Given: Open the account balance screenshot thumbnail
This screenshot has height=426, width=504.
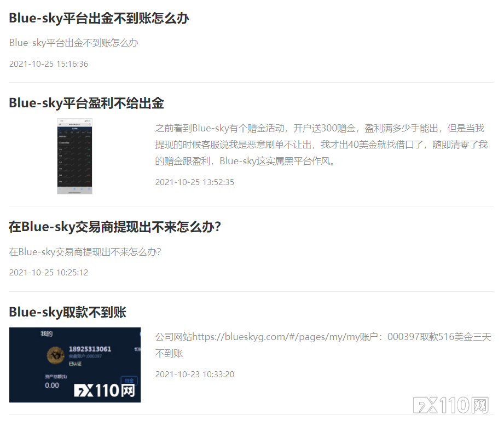Looking at the screenshot, I should click(x=75, y=365).
